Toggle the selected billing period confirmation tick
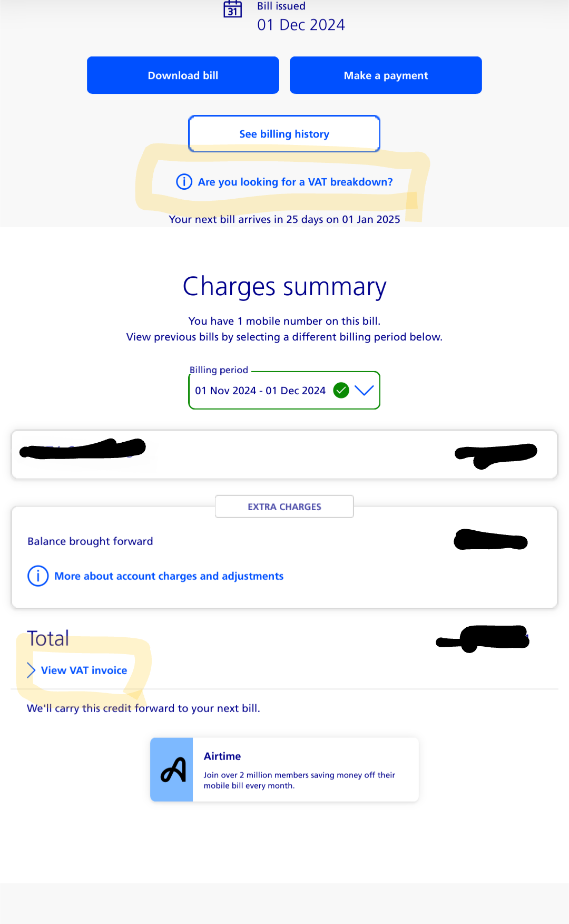 pyautogui.click(x=341, y=390)
